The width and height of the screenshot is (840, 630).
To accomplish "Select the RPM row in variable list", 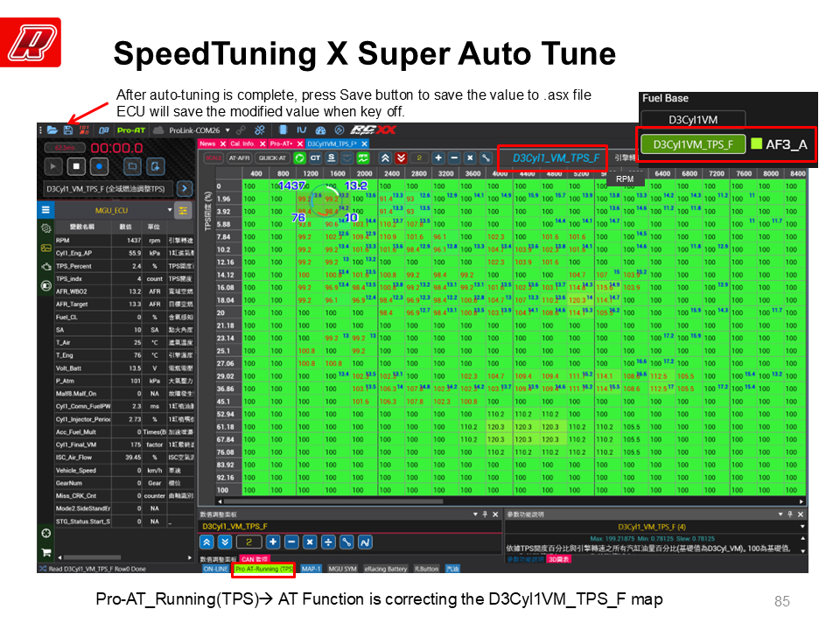I will 125,241.
